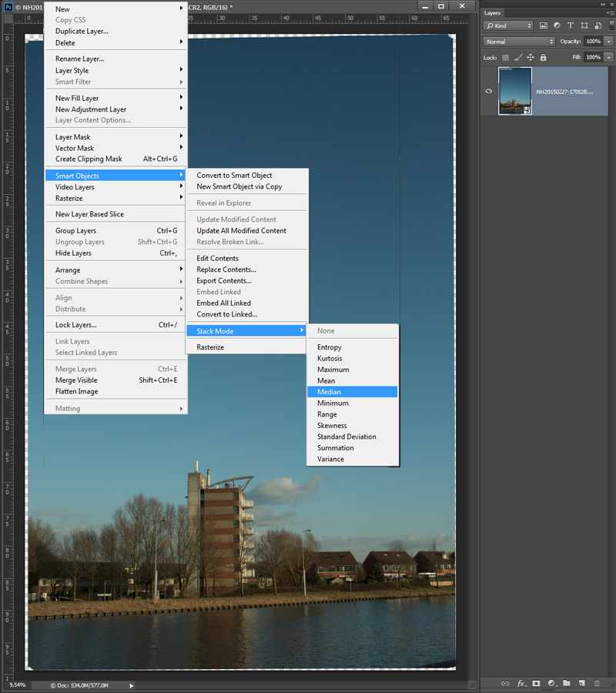Click the Opacity 100% value field

click(594, 41)
